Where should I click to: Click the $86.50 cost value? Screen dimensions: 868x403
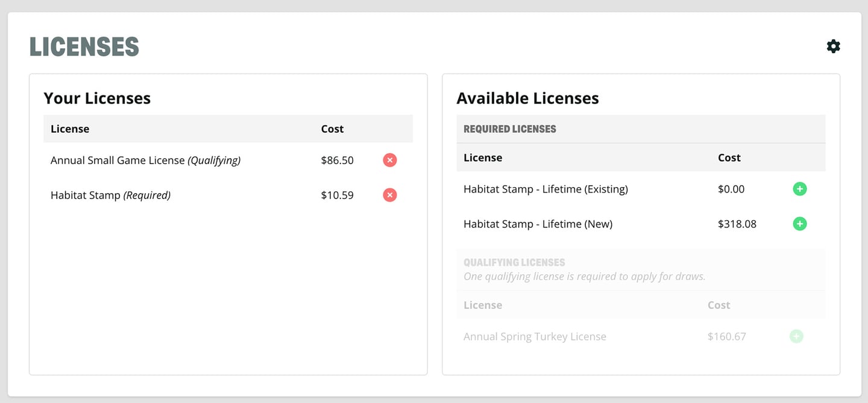pyautogui.click(x=338, y=160)
